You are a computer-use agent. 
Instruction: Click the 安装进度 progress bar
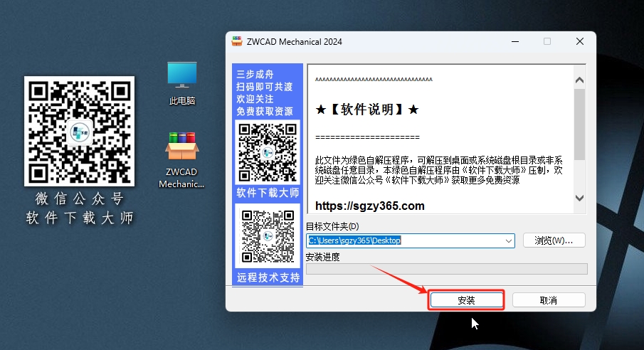pyautogui.click(x=447, y=269)
